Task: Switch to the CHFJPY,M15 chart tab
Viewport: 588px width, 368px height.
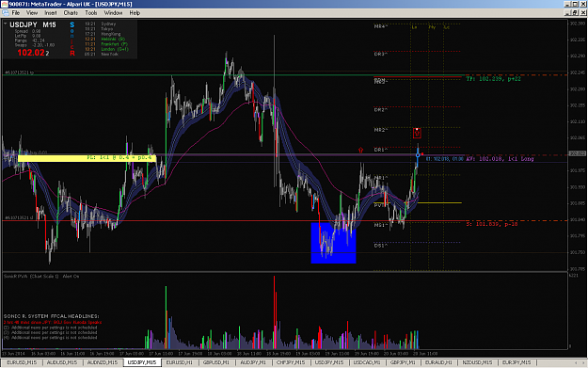Action: tap(291, 362)
